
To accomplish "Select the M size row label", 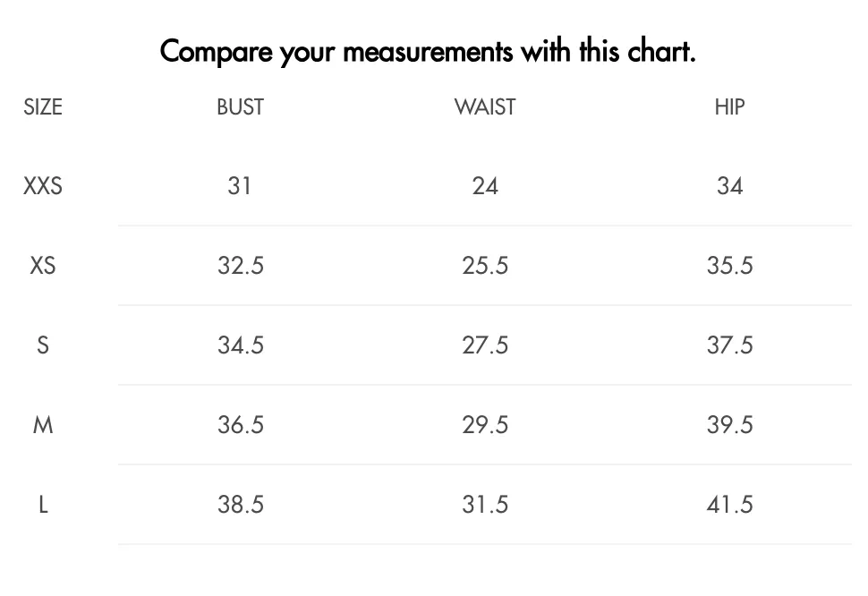I will (x=43, y=425).
